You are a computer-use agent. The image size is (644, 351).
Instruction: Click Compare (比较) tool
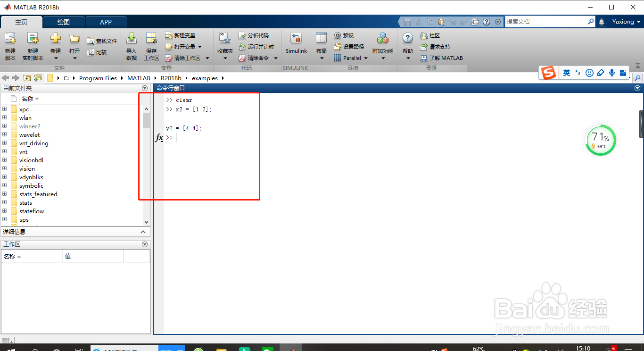[97, 52]
